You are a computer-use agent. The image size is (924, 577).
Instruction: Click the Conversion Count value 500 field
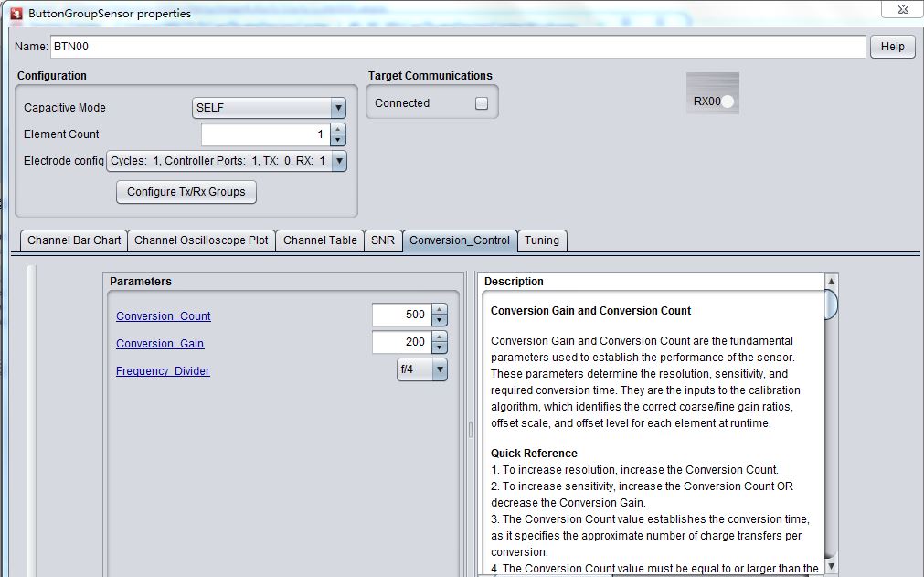tap(402, 315)
